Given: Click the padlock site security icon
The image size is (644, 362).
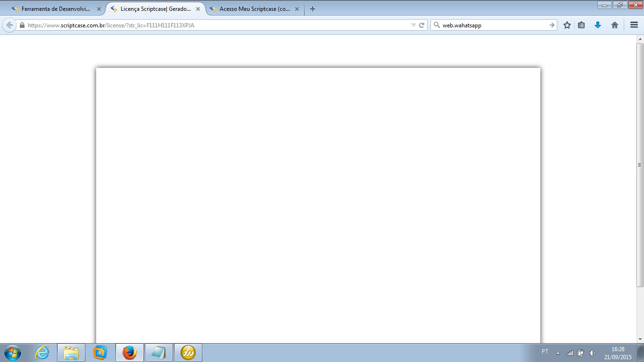Looking at the screenshot, I should click(x=22, y=25).
